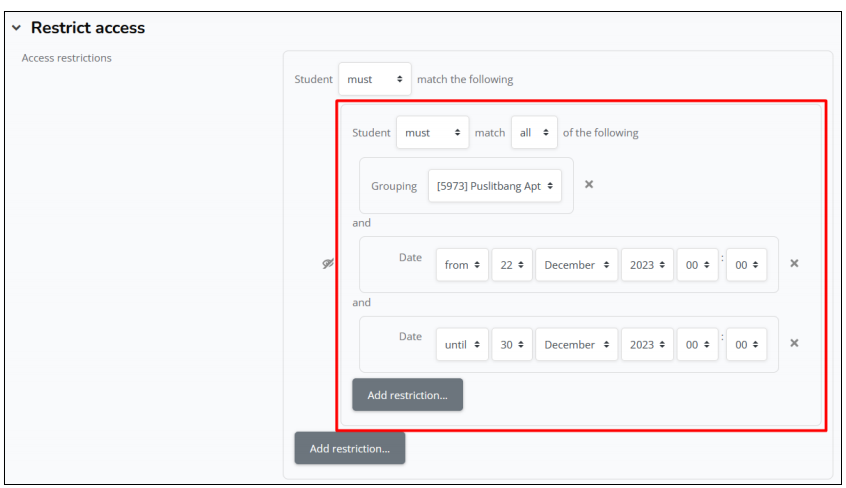Open the nested Student 'must' dropdown
The width and height of the screenshot is (846, 488).
pyautogui.click(x=432, y=132)
